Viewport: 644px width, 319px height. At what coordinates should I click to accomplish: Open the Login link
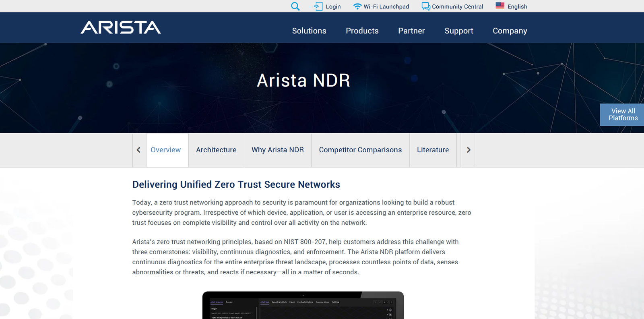[x=333, y=6]
